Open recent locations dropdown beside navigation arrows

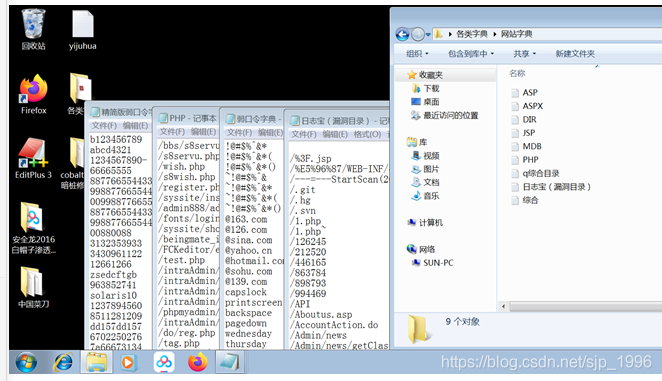tap(428, 35)
